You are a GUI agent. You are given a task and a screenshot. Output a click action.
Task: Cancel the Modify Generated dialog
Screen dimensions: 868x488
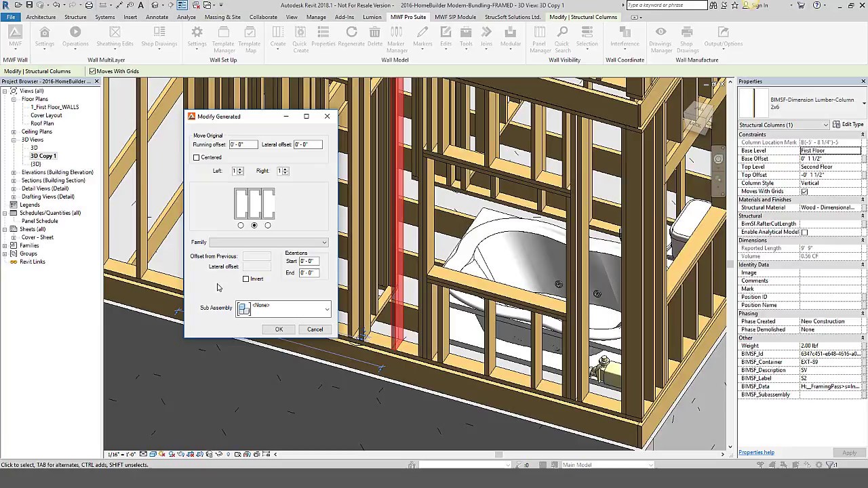[315, 329]
